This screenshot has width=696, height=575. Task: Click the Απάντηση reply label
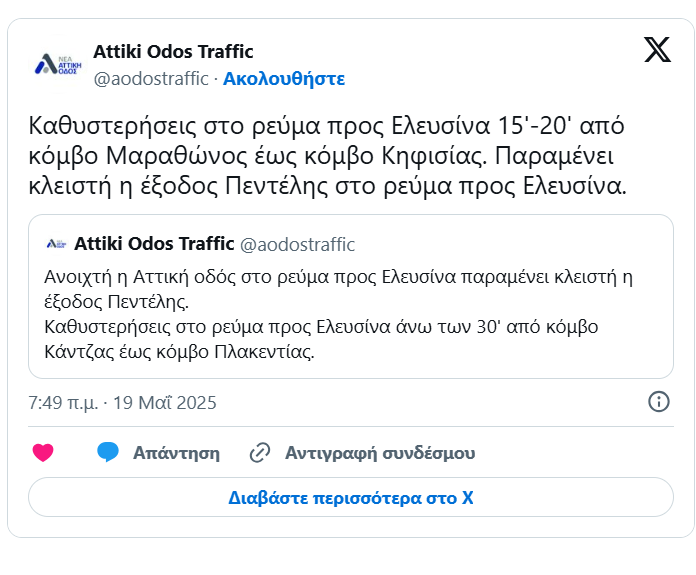(x=176, y=453)
